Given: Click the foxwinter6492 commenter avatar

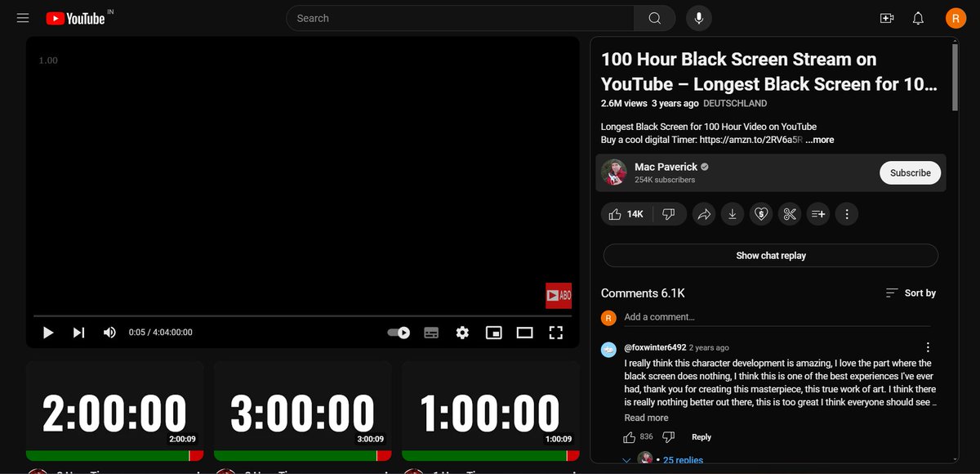Looking at the screenshot, I should [x=608, y=350].
